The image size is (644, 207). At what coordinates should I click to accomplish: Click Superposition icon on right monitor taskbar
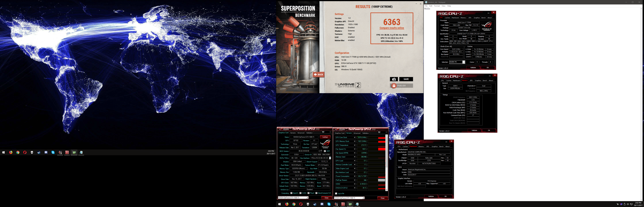336,204
